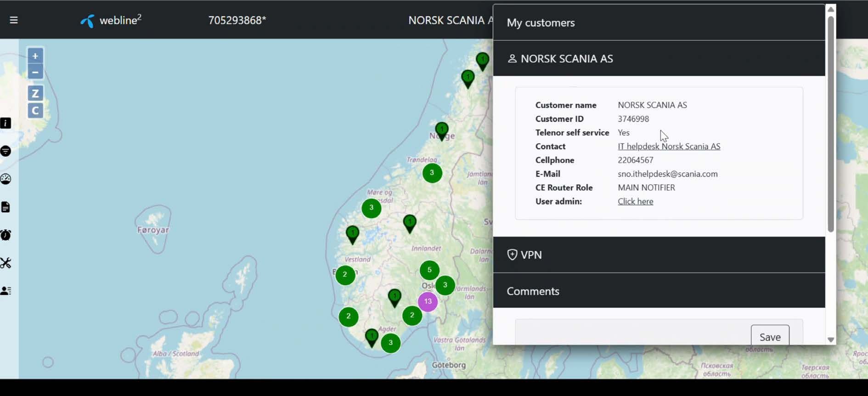Select the Telenor self service value Yes
This screenshot has width=868, height=396.
[624, 132]
